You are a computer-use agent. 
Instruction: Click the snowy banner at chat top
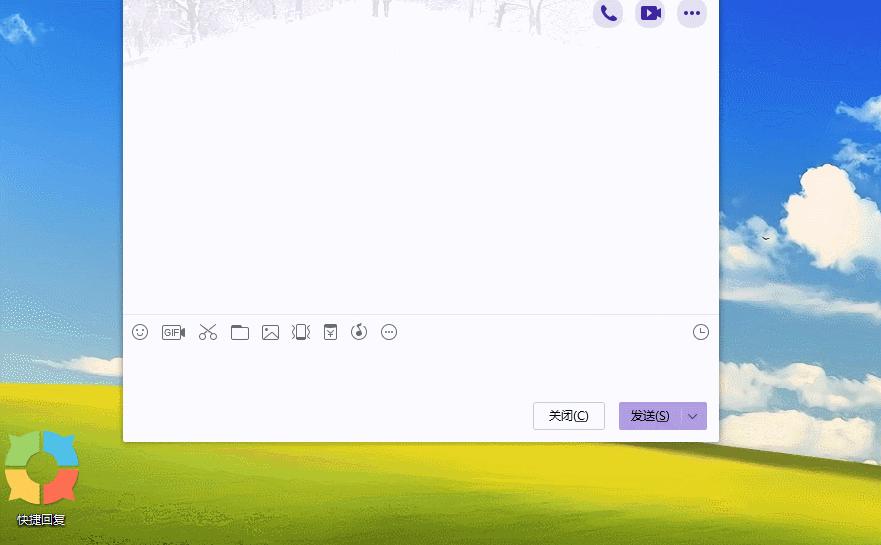click(x=350, y=20)
